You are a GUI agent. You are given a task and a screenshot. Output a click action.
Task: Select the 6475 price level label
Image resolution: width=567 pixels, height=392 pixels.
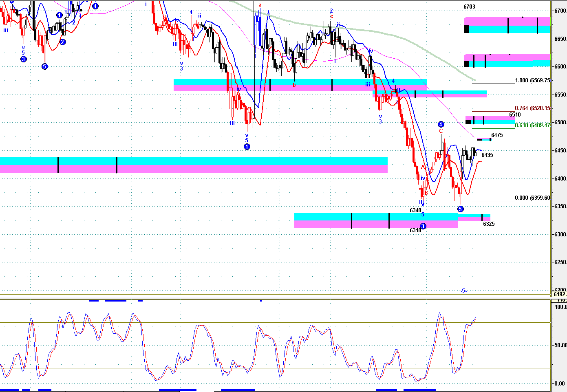[x=497, y=135]
